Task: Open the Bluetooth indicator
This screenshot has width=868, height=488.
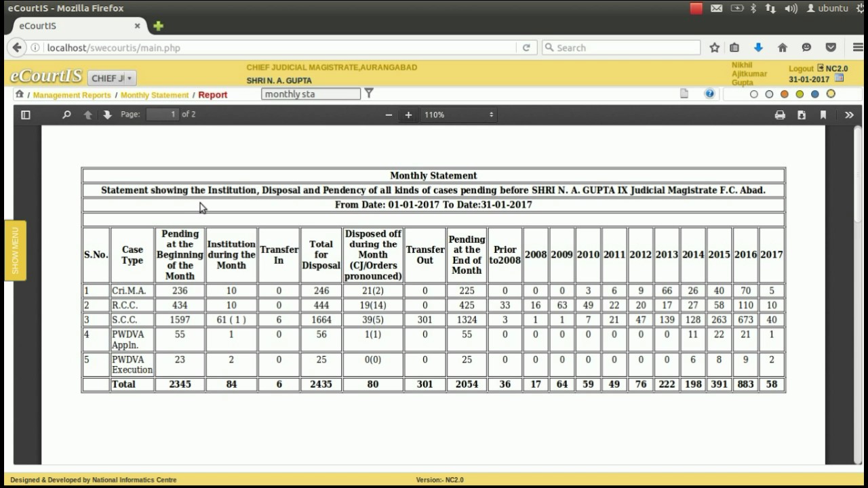Action: point(753,8)
